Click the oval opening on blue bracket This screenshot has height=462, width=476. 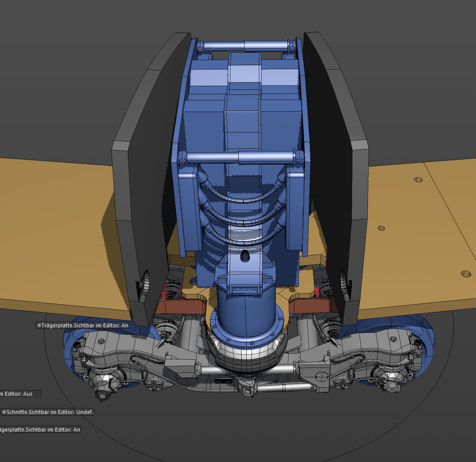pos(246,256)
